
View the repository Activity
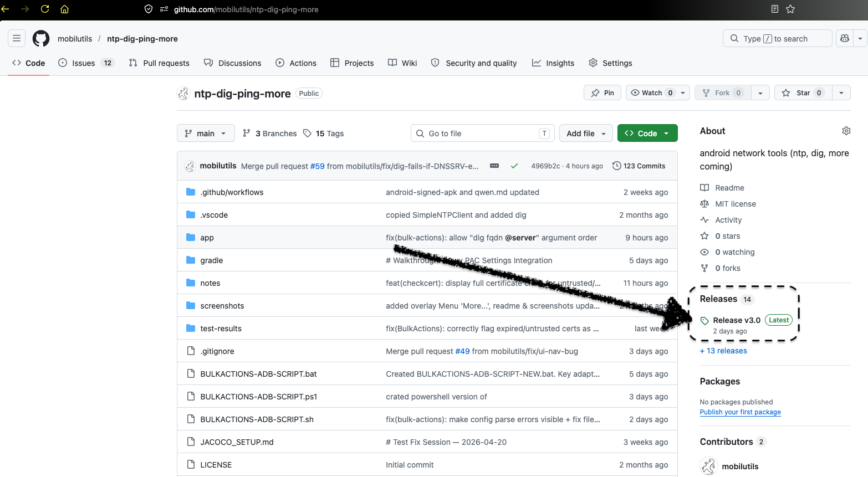(x=728, y=220)
